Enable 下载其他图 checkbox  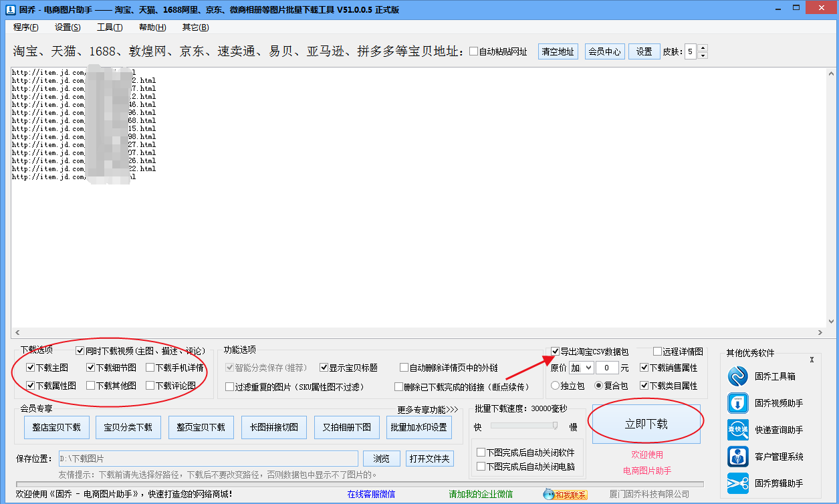click(x=91, y=386)
